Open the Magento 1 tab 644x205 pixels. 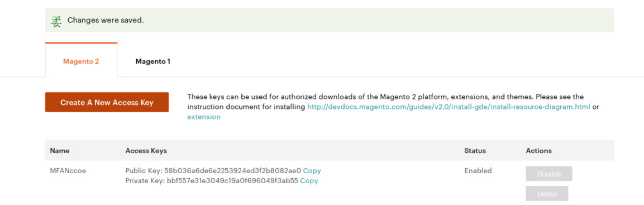point(153,61)
